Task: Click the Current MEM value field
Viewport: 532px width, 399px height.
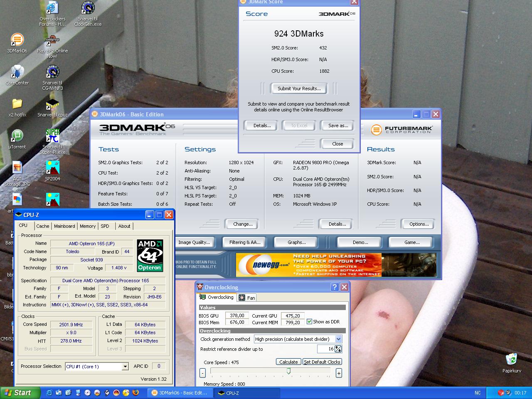Action: click(293, 322)
